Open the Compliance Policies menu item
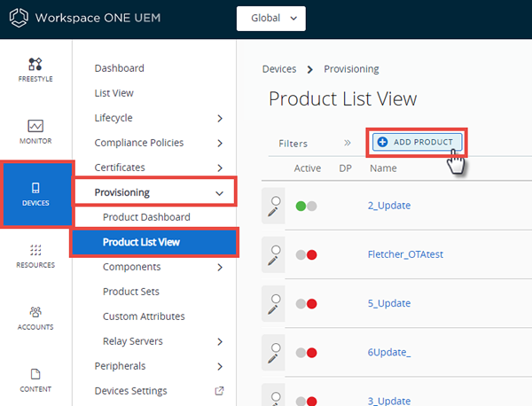The image size is (532, 406). (139, 143)
